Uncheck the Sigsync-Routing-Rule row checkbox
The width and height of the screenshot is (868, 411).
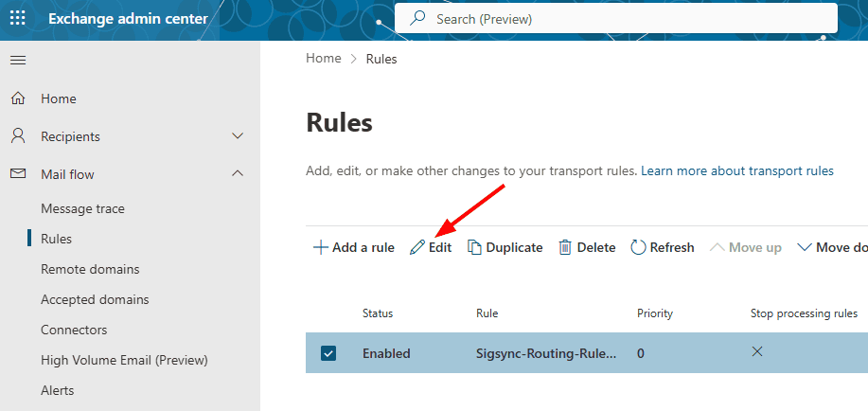click(x=328, y=353)
